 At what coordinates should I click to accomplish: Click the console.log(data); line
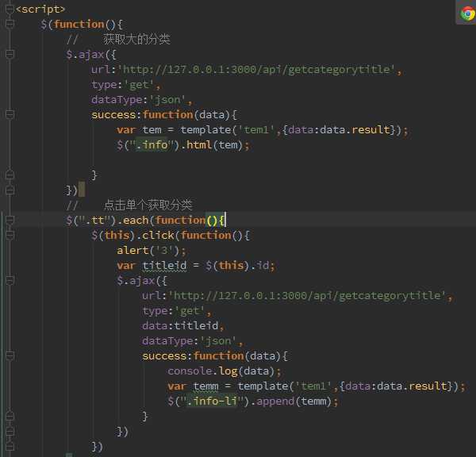[225, 371]
